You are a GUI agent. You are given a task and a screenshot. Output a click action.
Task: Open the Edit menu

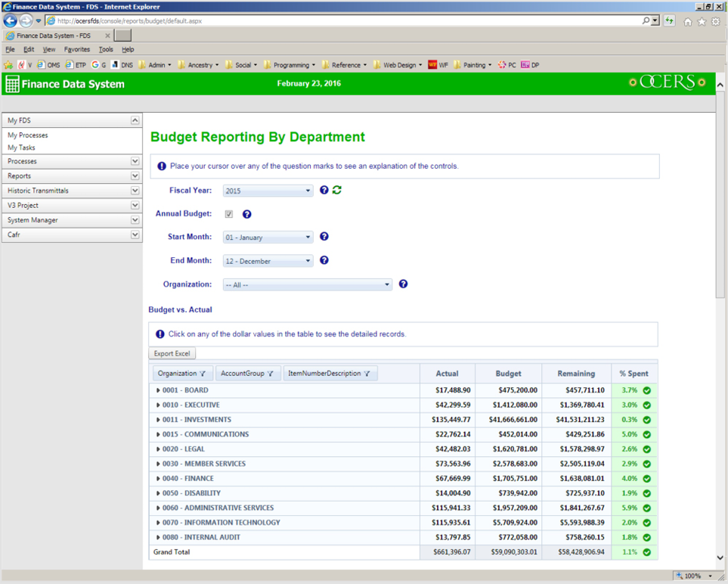pyautogui.click(x=29, y=49)
